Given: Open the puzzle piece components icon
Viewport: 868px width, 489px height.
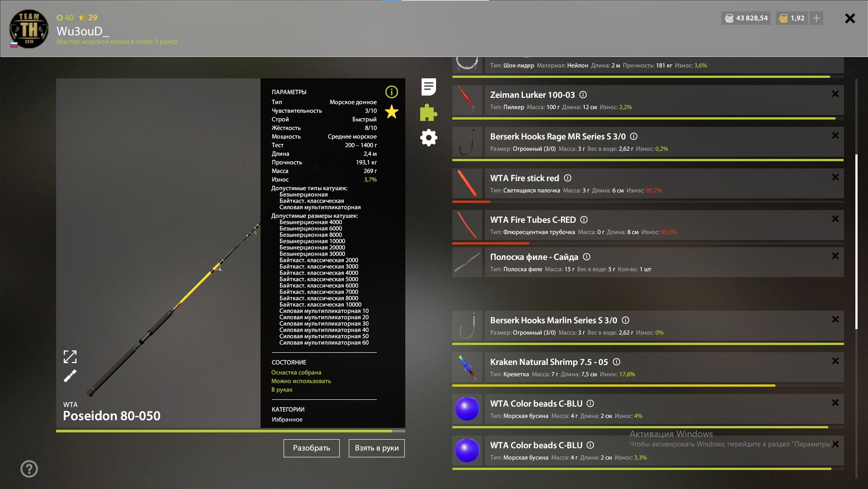Looking at the screenshot, I should click(x=428, y=112).
